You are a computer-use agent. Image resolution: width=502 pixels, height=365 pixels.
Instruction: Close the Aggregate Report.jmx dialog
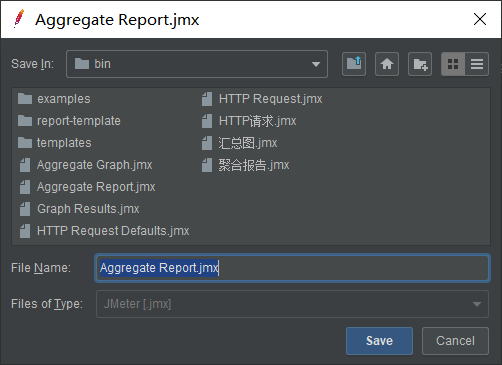coord(480,19)
